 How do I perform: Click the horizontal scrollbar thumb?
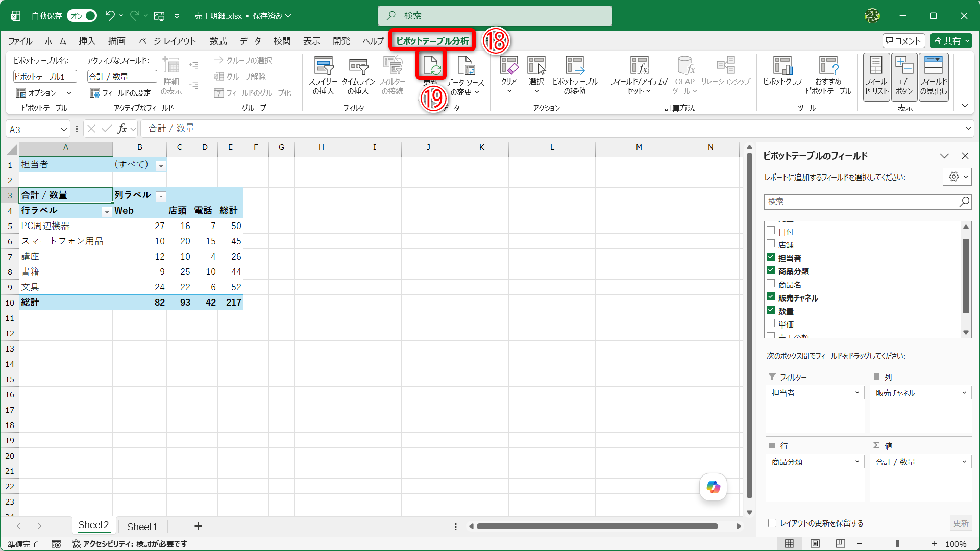coord(597,526)
